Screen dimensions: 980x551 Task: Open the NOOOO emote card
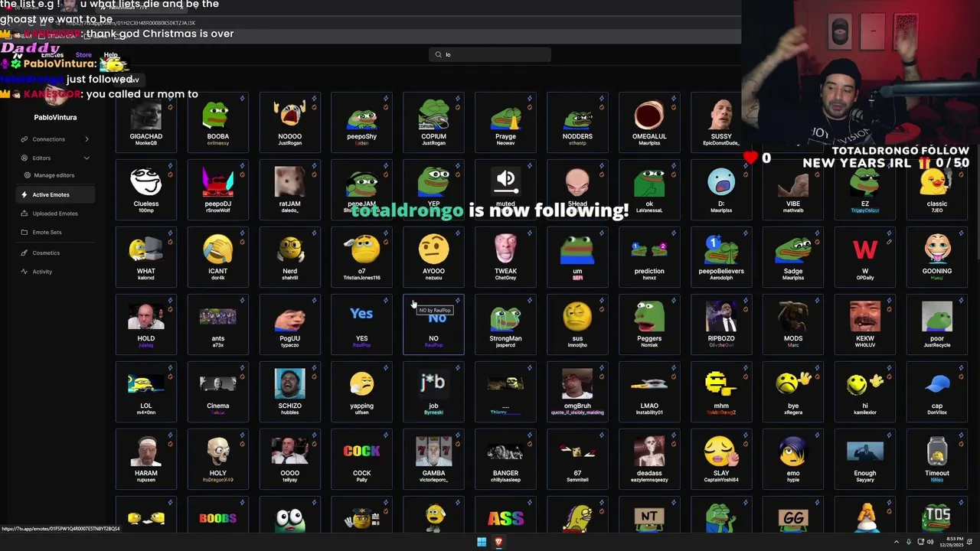pyautogui.click(x=290, y=121)
